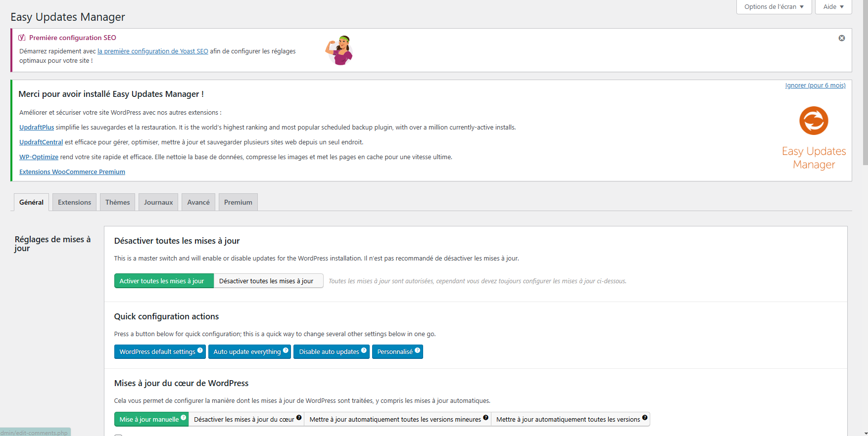
Task: Click the Personnalisé configuration button
Action: pos(397,351)
